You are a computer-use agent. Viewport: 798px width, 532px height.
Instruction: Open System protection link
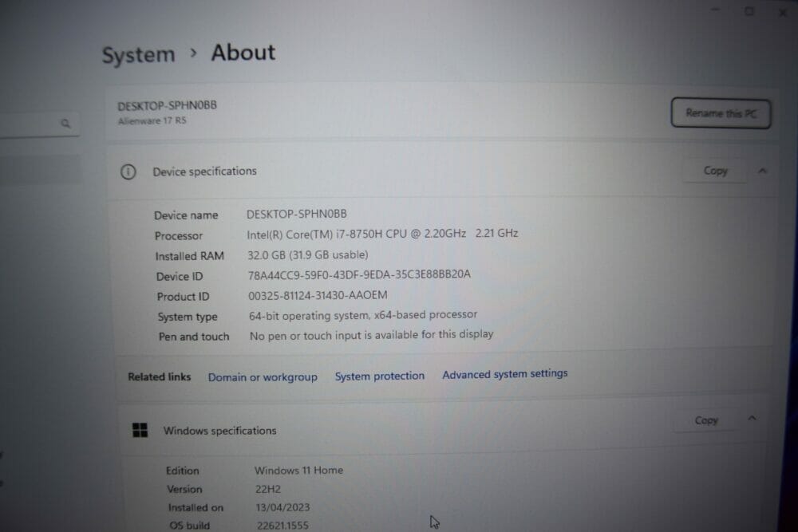380,376
